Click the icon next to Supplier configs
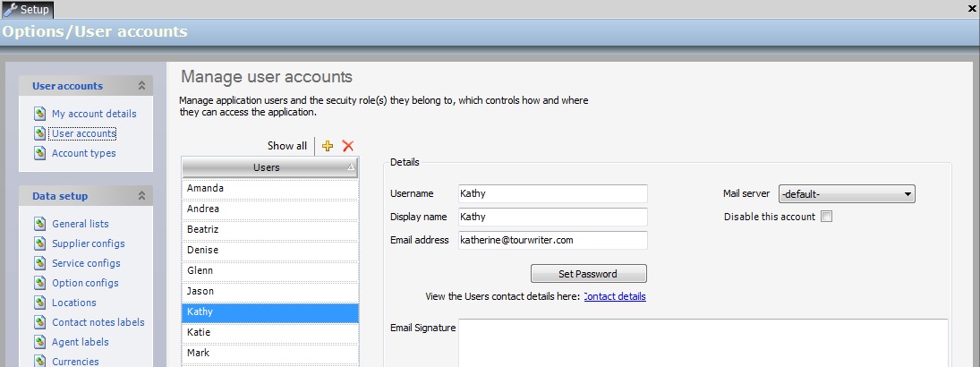This screenshot has height=367, width=980. pyautogui.click(x=39, y=243)
